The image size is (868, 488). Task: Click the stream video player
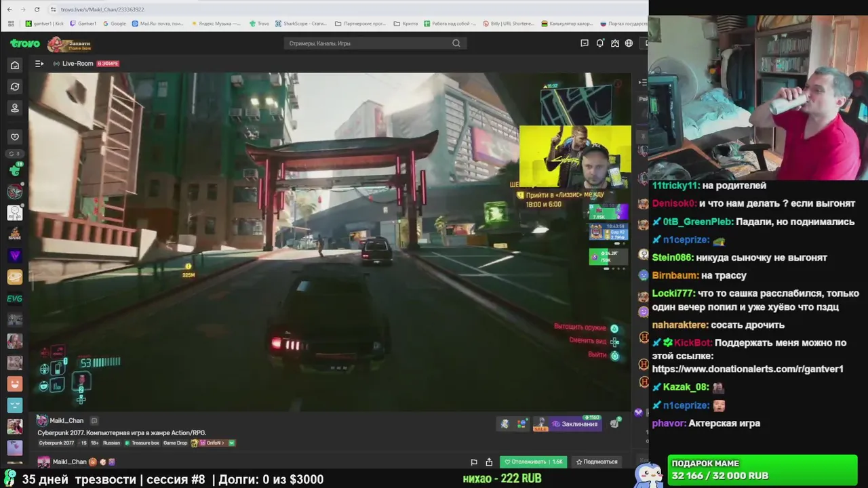[x=330, y=241]
